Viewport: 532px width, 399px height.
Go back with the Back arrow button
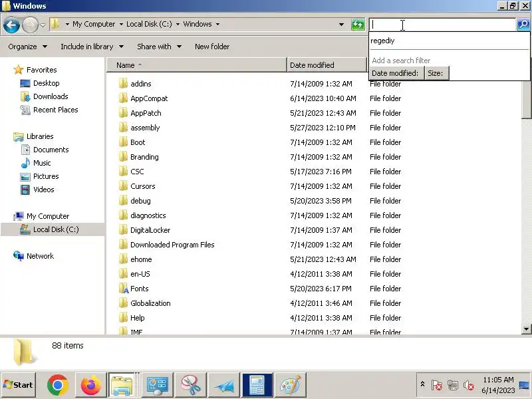pos(11,25)
